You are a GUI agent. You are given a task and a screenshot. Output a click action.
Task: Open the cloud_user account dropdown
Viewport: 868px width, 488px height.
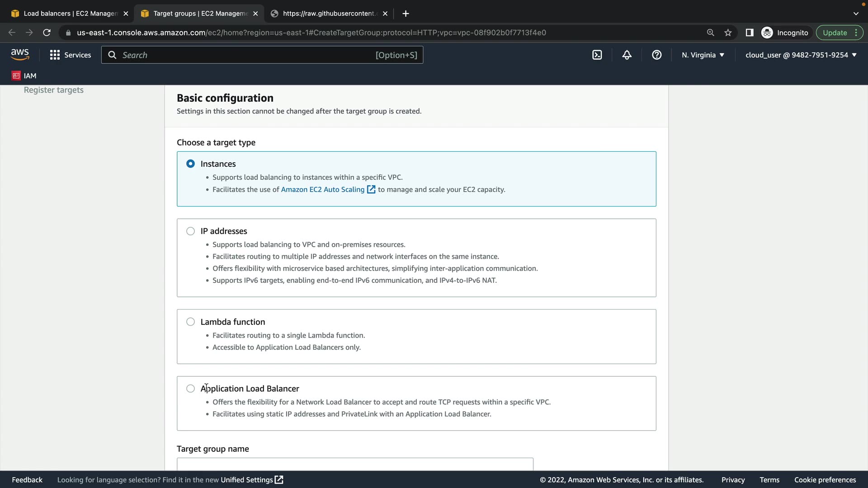[x=801, y=55]
